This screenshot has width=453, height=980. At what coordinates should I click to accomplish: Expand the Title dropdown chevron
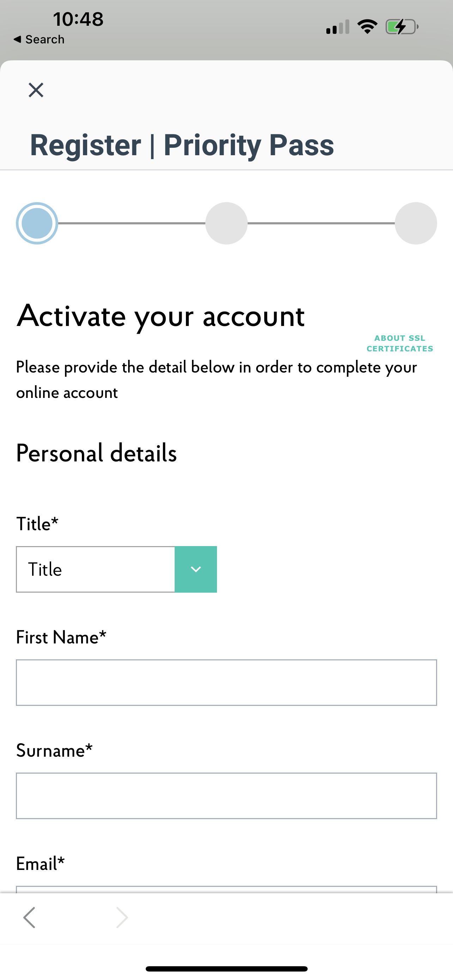(x=195, y=569)
